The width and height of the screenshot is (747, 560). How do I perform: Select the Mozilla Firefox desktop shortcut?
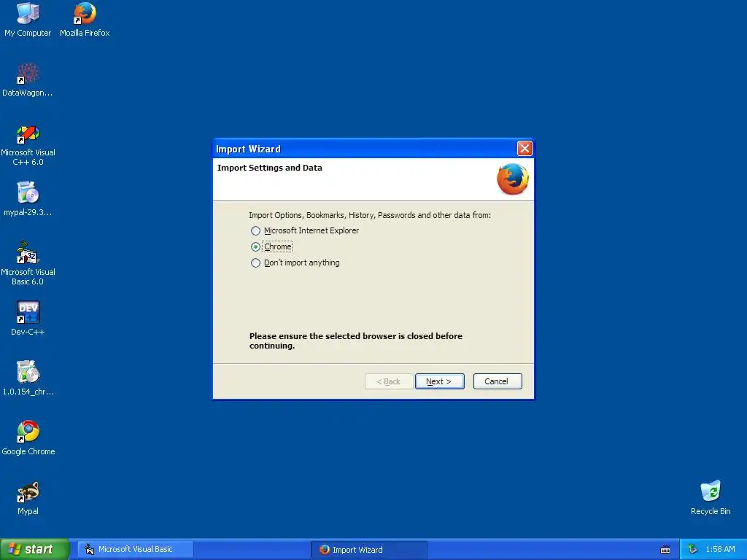(85, 19)
